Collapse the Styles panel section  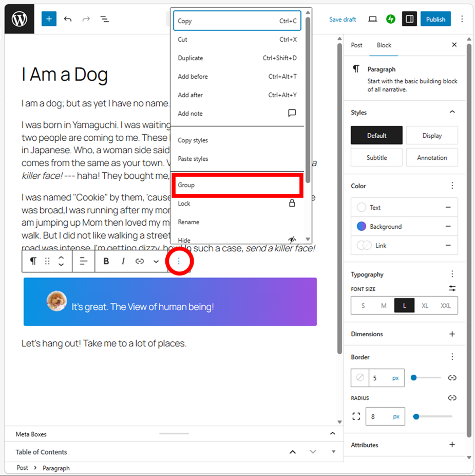(x=452, y=112)
